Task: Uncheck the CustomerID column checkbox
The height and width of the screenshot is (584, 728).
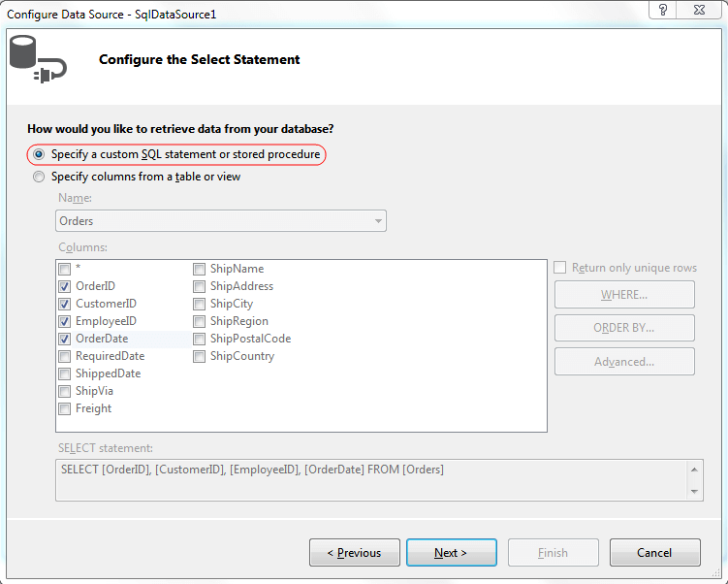Action: 65,304
